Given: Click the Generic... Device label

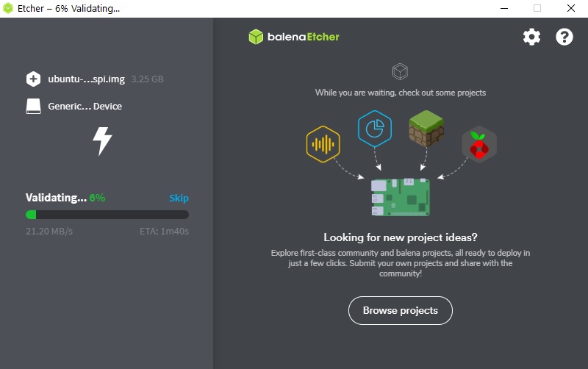Looking at the screenshot, I should click(85, 106).
